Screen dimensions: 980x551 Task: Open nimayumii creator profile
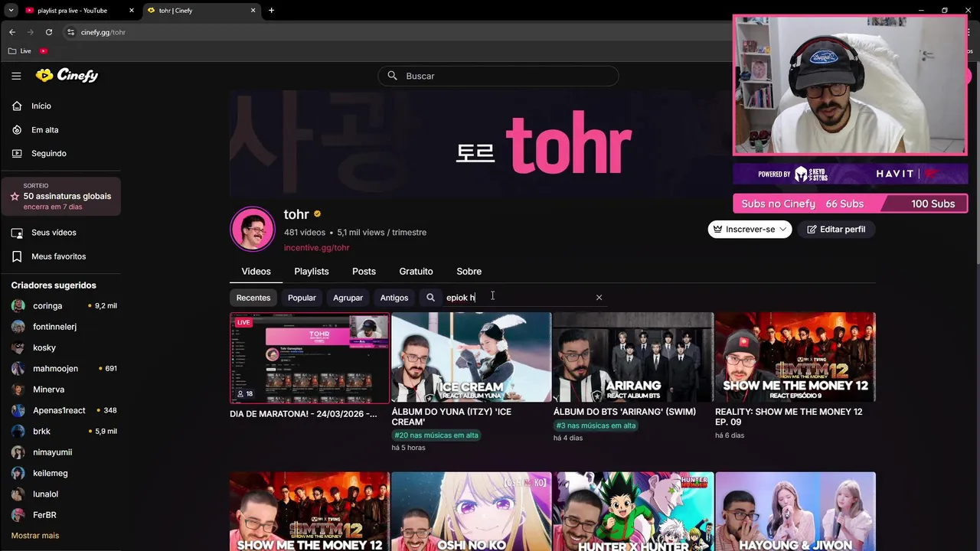click(x=53, y=452)
